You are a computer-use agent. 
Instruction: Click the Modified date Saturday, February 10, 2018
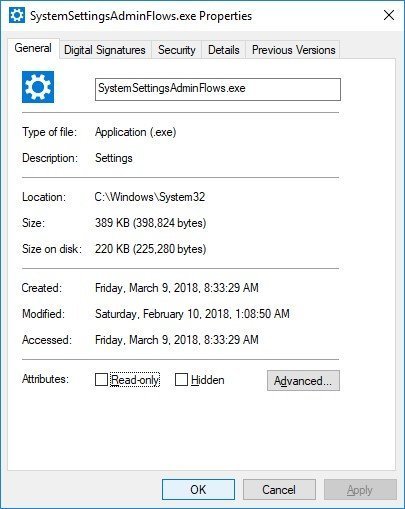[x=192, y=314]
